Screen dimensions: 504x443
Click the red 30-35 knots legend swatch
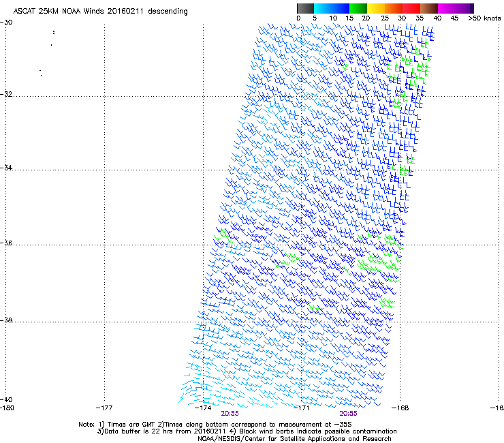(411, 8)
